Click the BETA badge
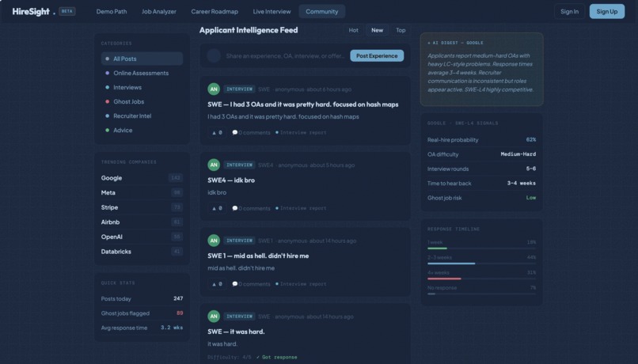638x364 pixels. tap(67, 11)
